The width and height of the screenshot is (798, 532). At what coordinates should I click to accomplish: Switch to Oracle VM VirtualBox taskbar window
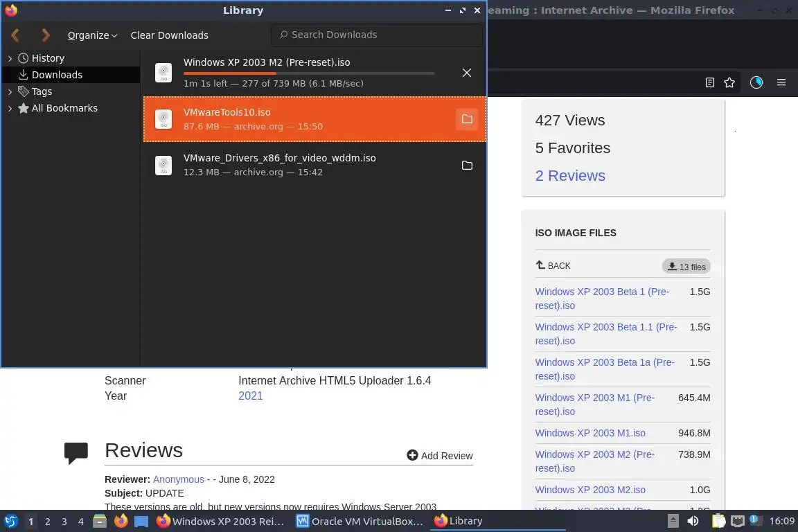(360, 522)
